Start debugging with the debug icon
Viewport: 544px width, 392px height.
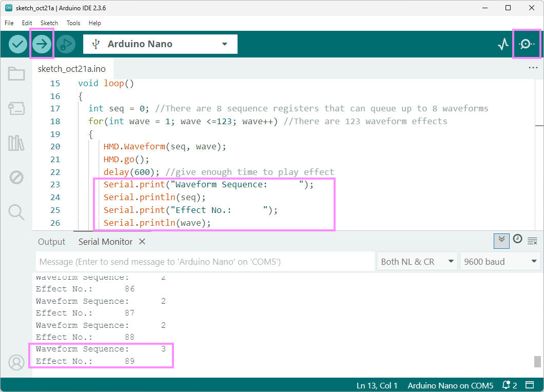click(66, 44)
